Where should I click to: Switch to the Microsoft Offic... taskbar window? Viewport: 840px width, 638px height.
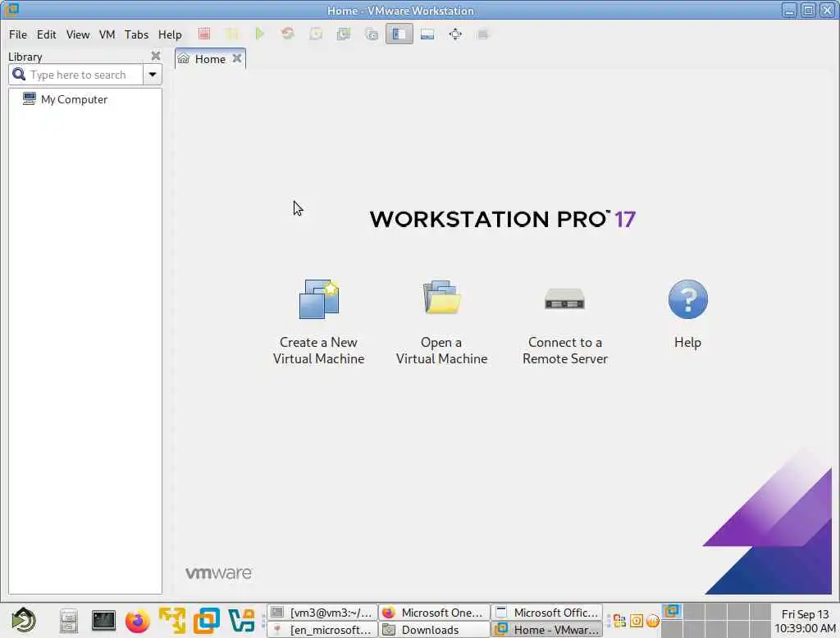click(x=546, y=613)
